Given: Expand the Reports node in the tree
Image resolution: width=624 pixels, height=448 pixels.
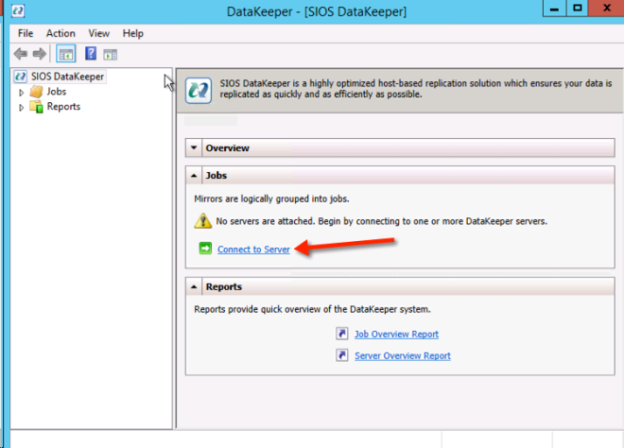Looking at the screenshot, I should [x=21, y=107].
